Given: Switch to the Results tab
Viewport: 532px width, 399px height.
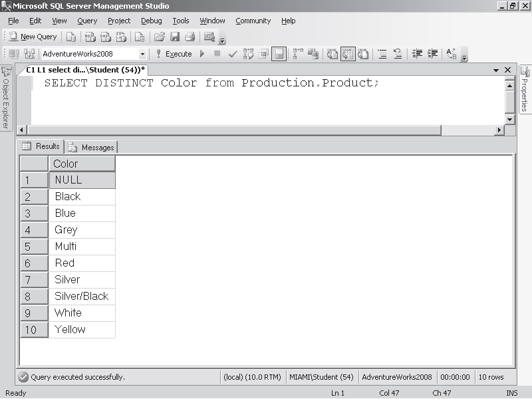Looking at the screenshot, I should click(41, 146).
